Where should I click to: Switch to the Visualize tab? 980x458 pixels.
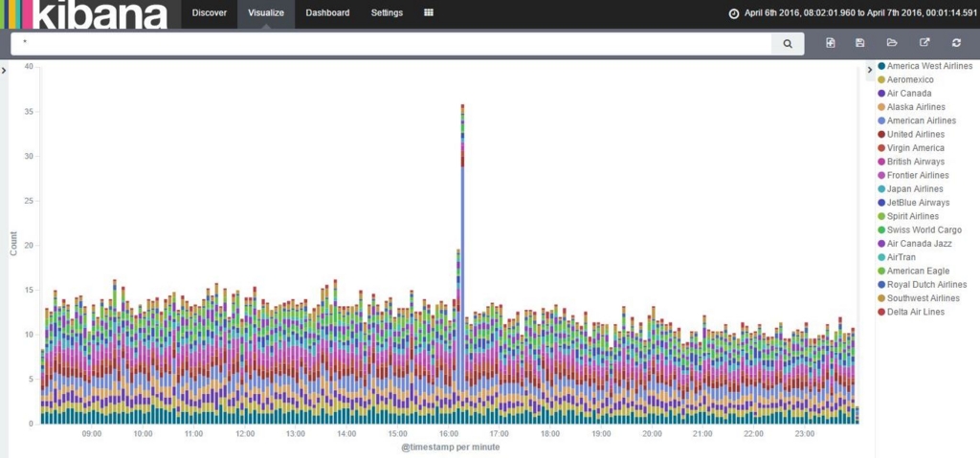click(x=266, y=12)
